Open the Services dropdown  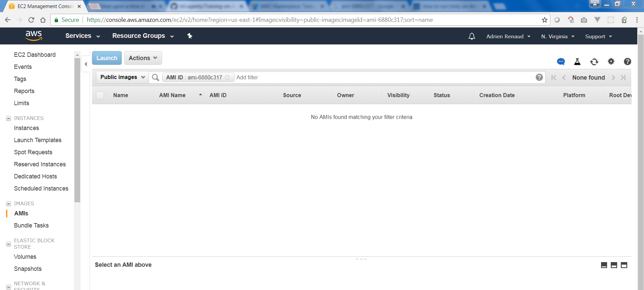pyautogui.click(x=83, y=36)
